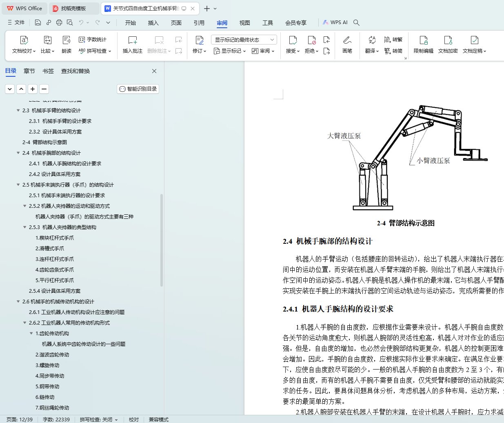This screenshot has height=423, width=504.
Task: Open WPS AI assistant
Action: coord(335,22)
